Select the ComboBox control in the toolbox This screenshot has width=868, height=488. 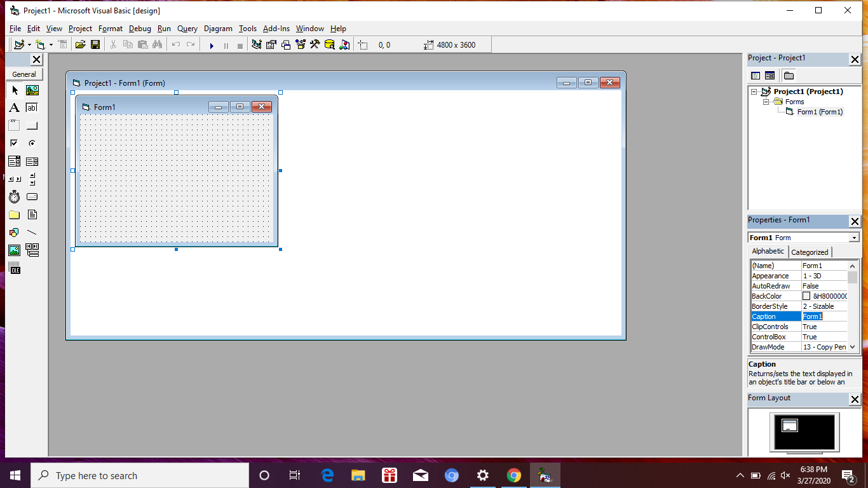click(15, 161)
